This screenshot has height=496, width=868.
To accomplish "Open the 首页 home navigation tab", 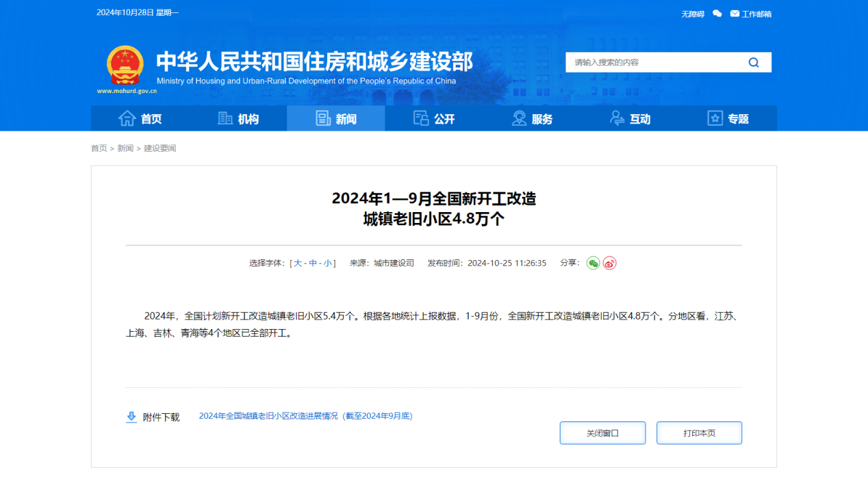I will tap(140, 119).
